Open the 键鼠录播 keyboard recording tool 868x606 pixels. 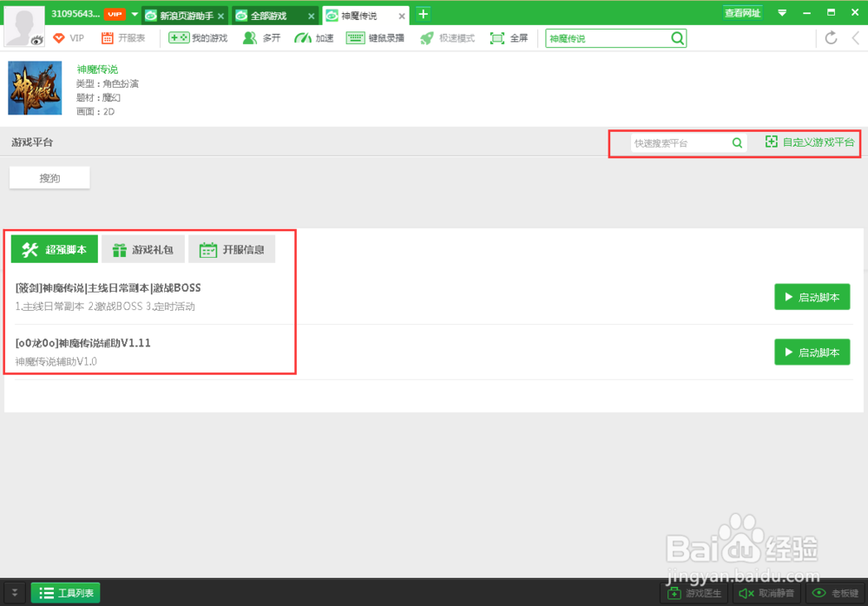point(375,38)
